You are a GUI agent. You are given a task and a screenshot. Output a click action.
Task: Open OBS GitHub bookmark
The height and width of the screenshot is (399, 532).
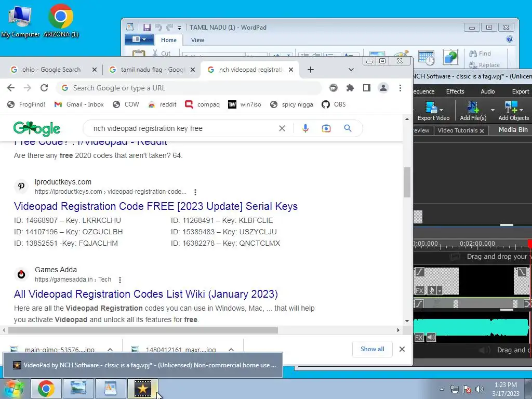334,104
